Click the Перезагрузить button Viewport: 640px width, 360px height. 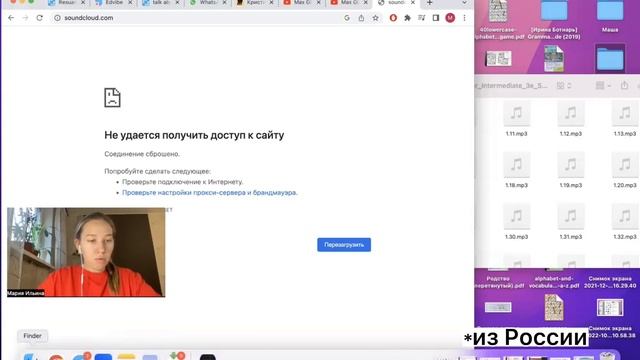(x=344, y=245)
